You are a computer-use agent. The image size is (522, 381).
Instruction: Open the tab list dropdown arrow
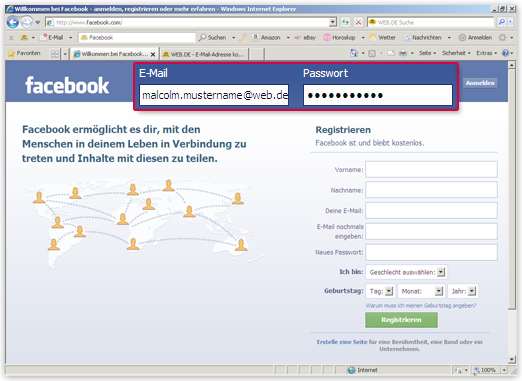tap(65, 54)
